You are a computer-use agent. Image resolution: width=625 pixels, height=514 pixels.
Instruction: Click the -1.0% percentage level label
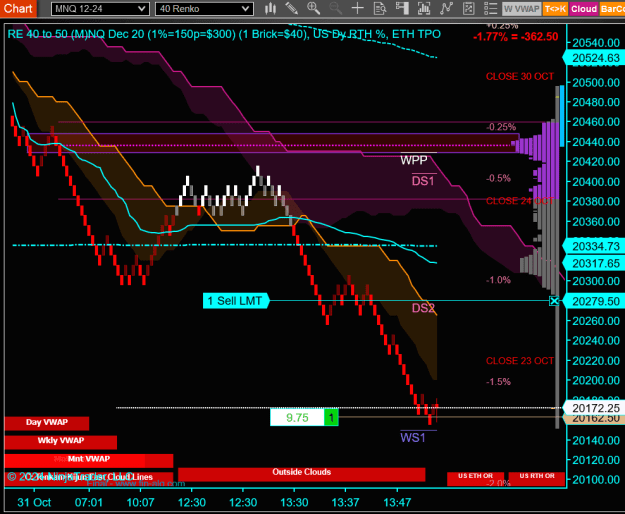tap(498, 280)
